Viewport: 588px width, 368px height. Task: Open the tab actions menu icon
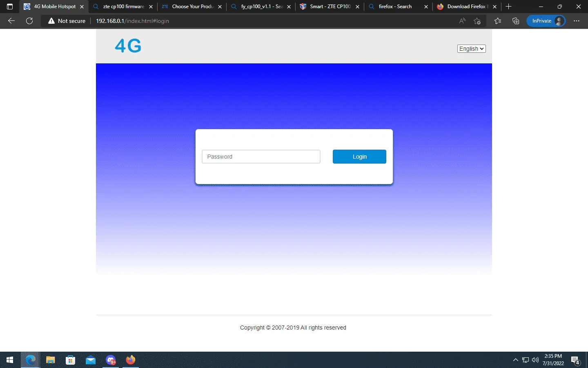tap(10, 7)
